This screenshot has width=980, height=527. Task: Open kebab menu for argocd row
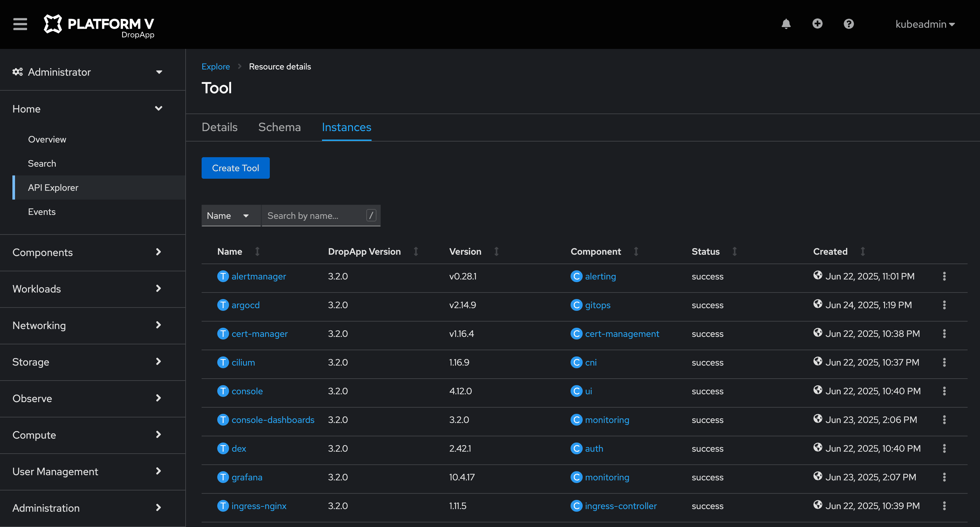click(x=944, y=305)
